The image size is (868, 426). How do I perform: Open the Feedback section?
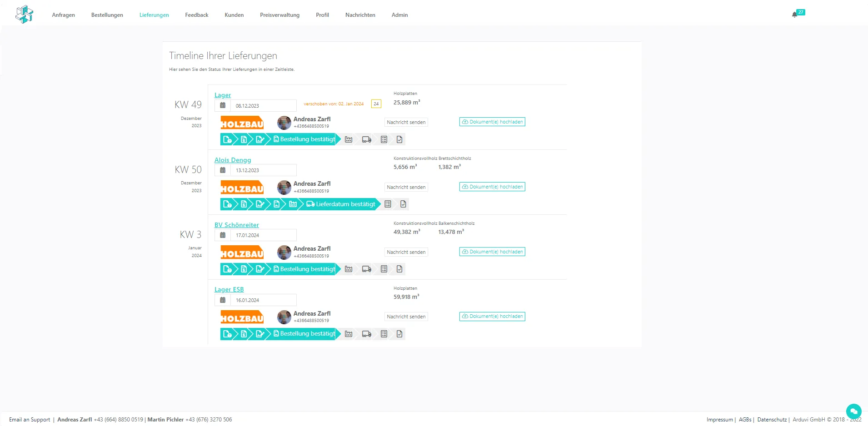[197, 15]
